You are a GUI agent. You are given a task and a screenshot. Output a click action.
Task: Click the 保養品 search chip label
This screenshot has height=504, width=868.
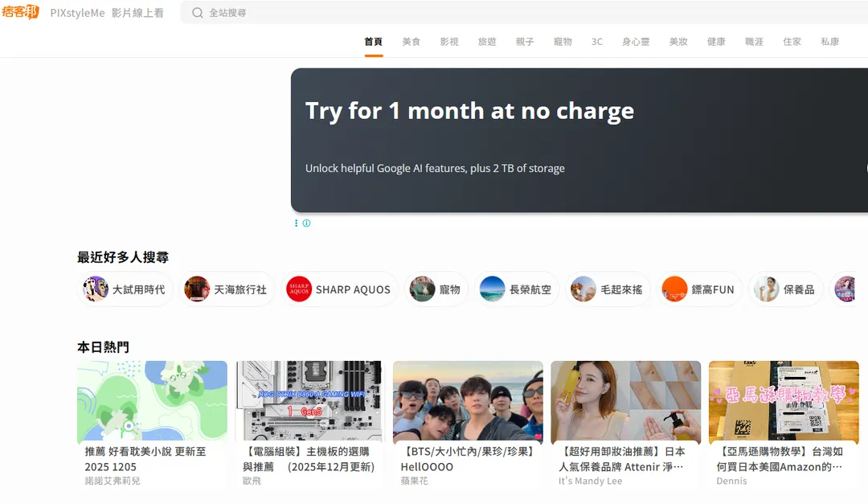[800, 289]
